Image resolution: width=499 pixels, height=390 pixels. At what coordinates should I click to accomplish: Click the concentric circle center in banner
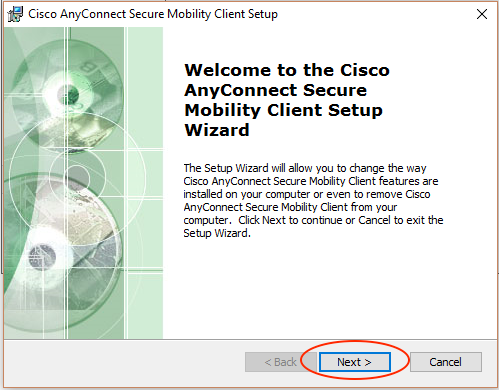pyautogui.click(x=77, y=177)
